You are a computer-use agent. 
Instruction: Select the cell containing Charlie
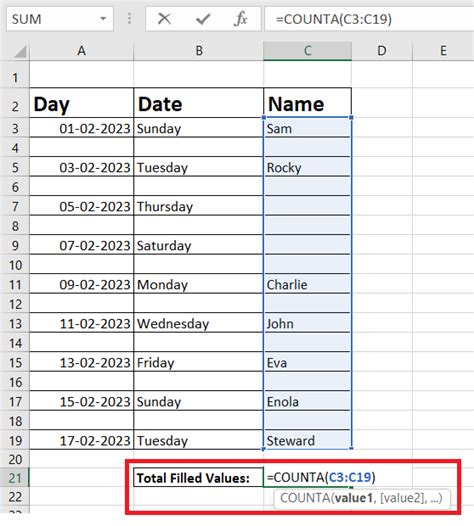(307, 284)
